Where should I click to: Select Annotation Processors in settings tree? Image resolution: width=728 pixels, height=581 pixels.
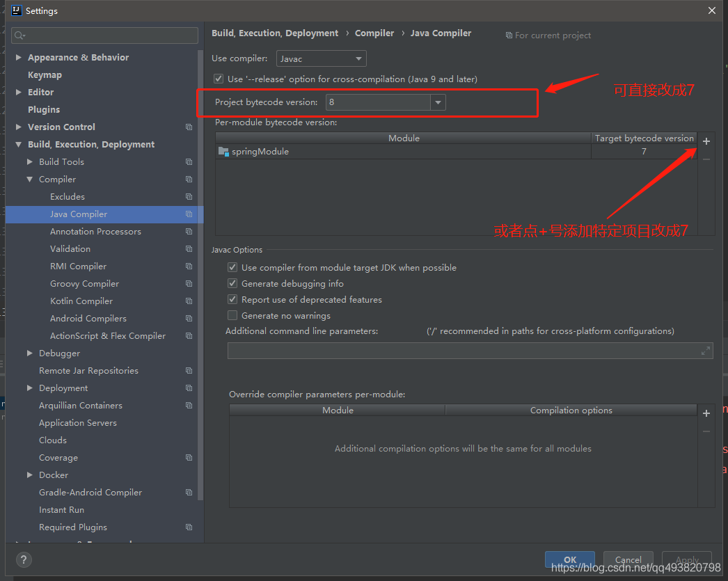[x=95, y=232]
